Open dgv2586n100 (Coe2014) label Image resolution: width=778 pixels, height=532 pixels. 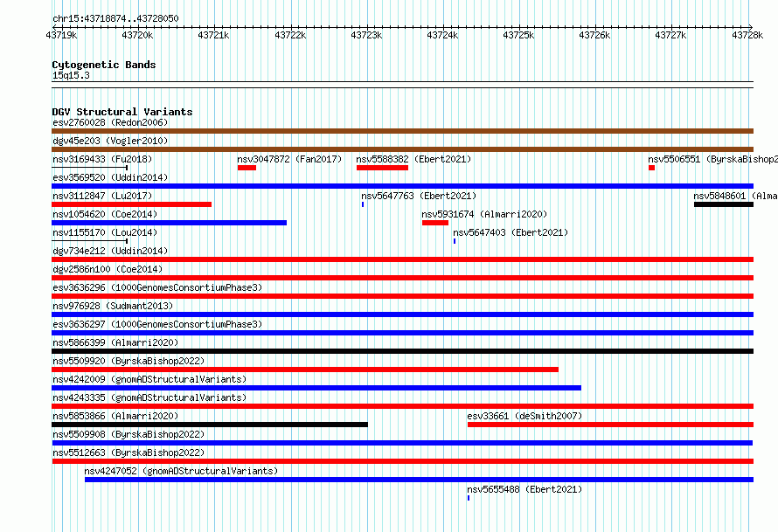(x=108, y=269)
